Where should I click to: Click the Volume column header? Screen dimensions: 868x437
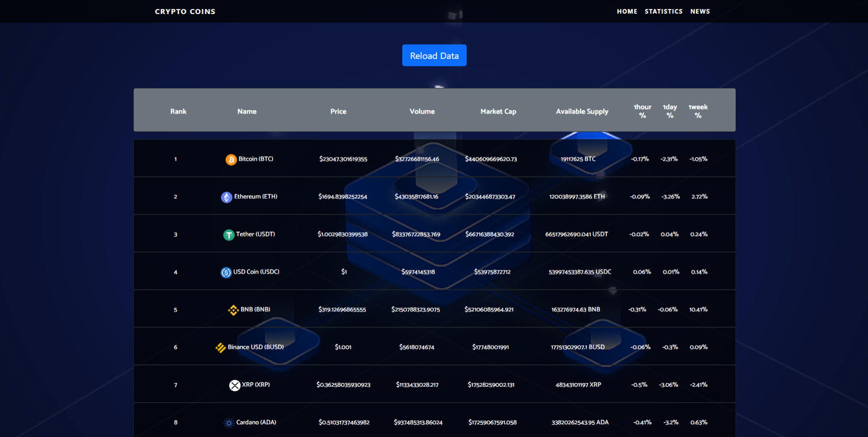pos(422,111)
